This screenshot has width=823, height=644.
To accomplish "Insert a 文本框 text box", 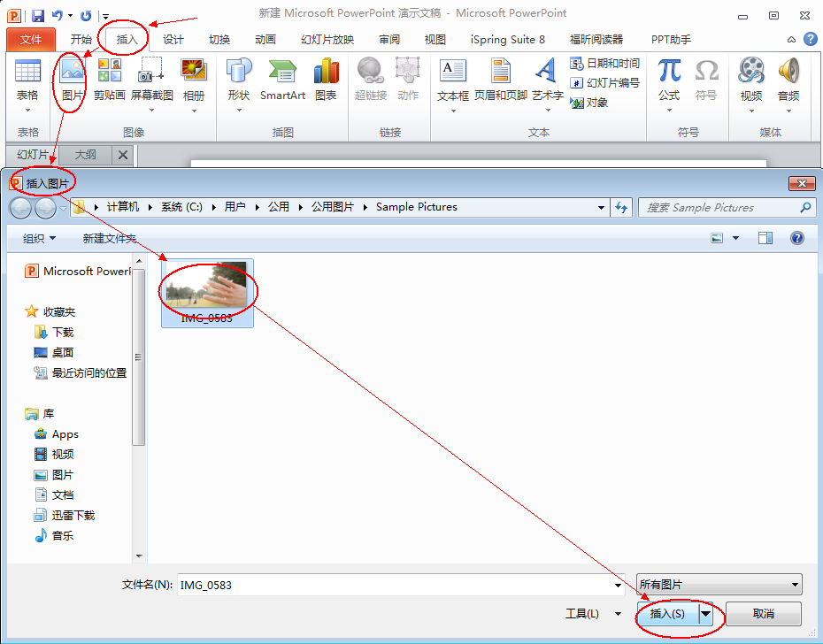I will [453, 86].
